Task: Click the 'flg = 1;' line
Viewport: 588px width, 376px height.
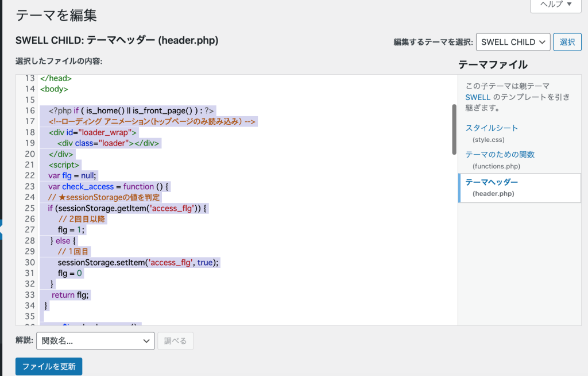Action: pyautogui.click(x=71, y=230)
